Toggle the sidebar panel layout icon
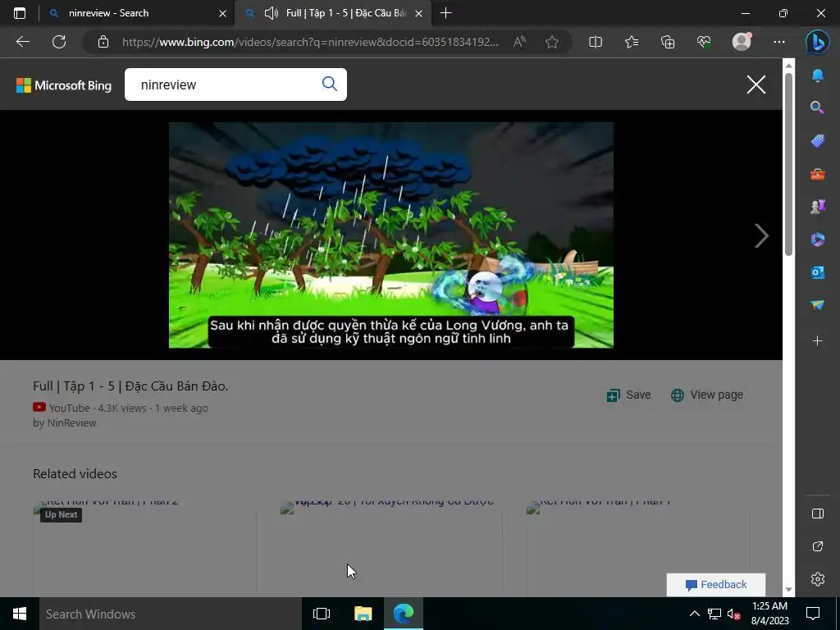The width and height of the screenshot is (840, 630). (x=818, y=514)
